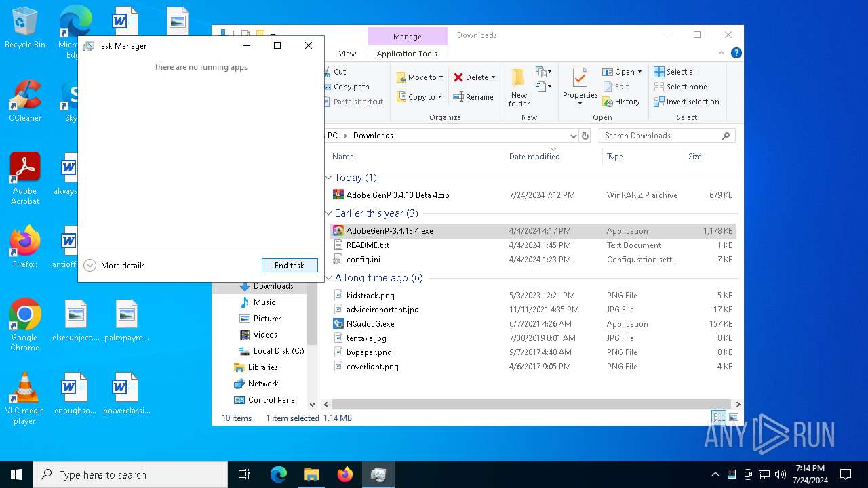Image resolution: width=868 pixels, height=488 pixels.
Task: Select Control Panel in navigation pane
Action: pyautogui.click(x=266, y=400)
